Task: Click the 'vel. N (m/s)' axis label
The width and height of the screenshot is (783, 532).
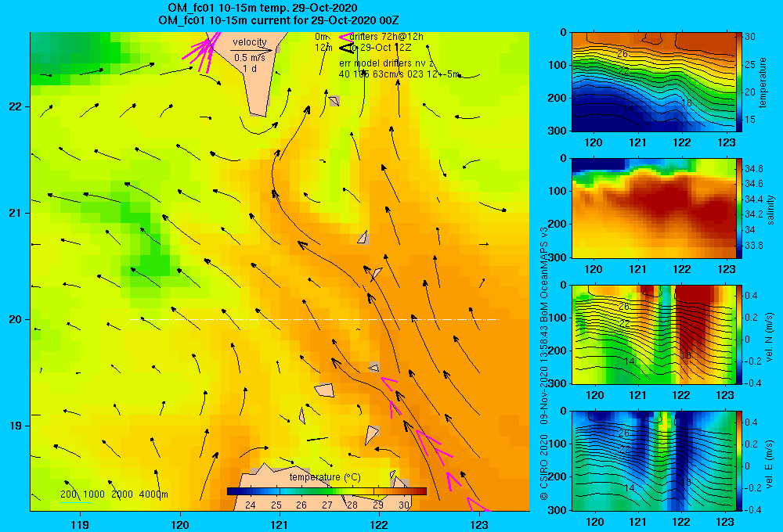Action: click(770, 337)
